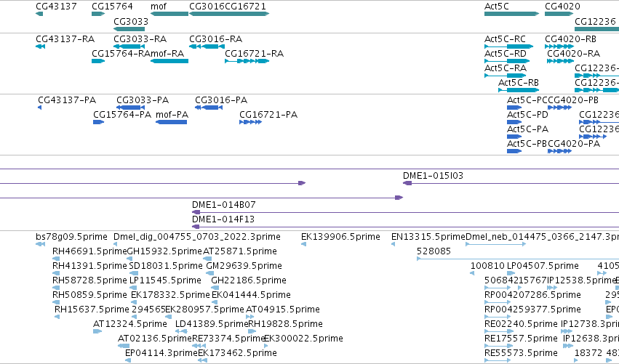This screenshot has height=364, width=619.
Task: Open the RE02240.5prime EST label
Action: pyautogui.click(x=521, y=324)
